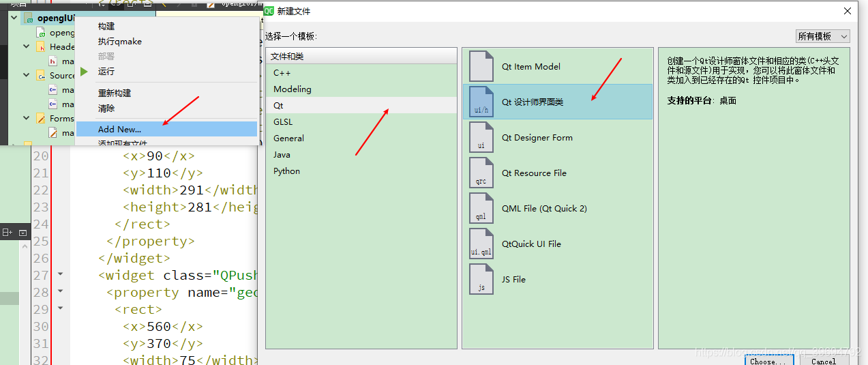
Task: Choose 执行qmake from the context menu
Action: point(120,41)
